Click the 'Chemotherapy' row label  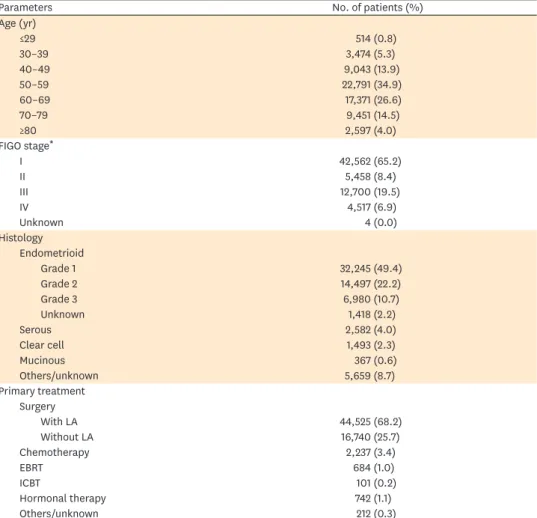pos(54,453)
